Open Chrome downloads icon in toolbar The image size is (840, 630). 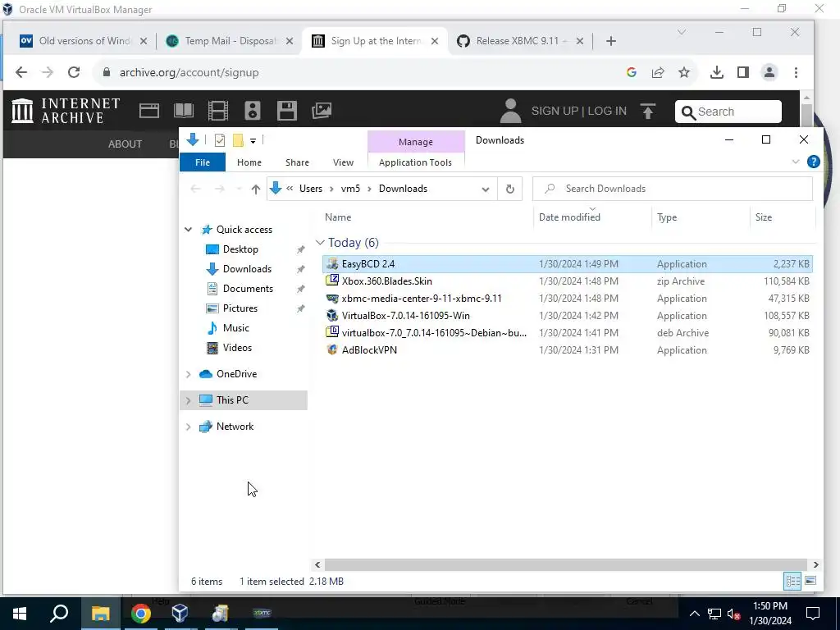[x=716, y=72]
